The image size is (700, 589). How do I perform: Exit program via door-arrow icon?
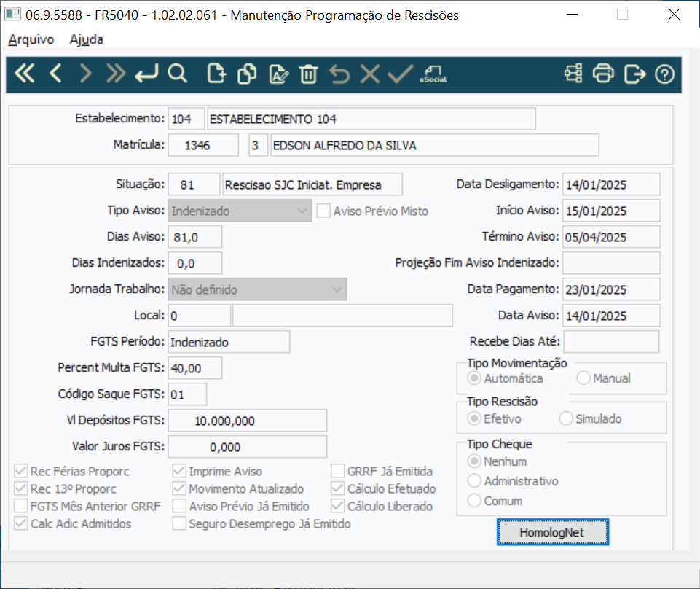coord(635,74)
